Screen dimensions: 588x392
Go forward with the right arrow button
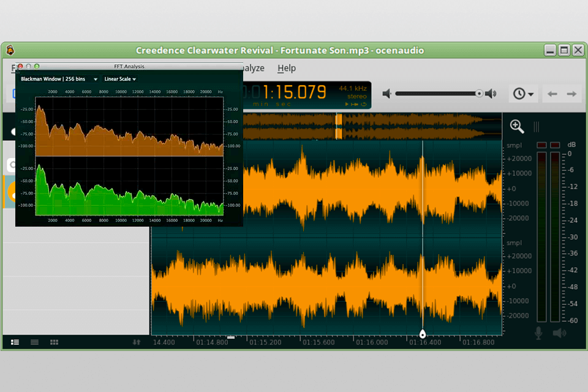[571, 94]
